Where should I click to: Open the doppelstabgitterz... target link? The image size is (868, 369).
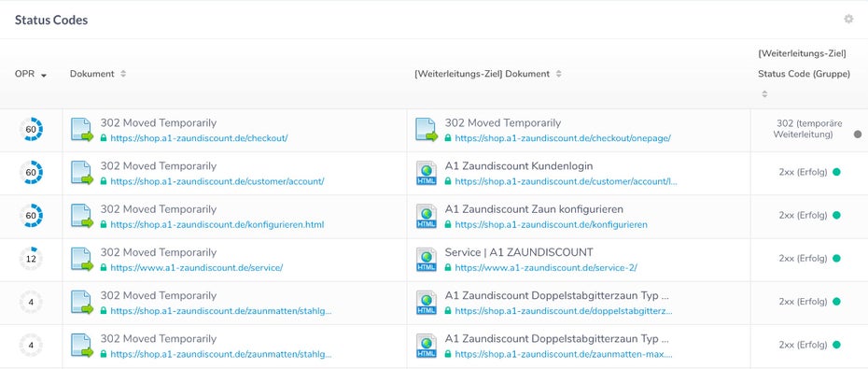pos(564,311)
